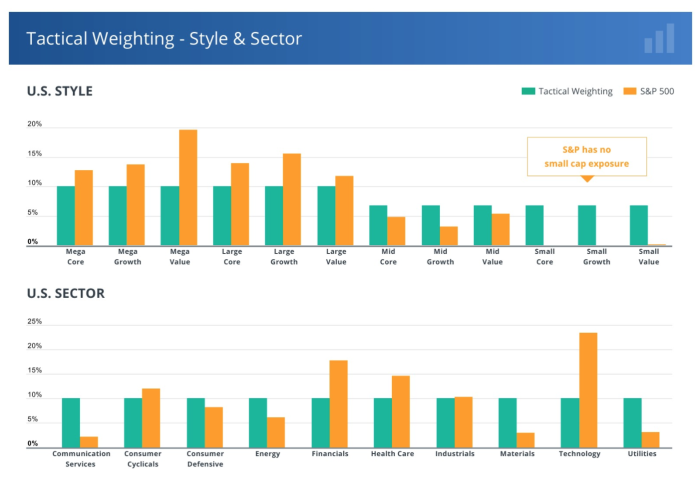This screenshot has width=700, height=487.
Task: Click the U.S. SECTOR section heading
Action: click(x=66, y=293)
